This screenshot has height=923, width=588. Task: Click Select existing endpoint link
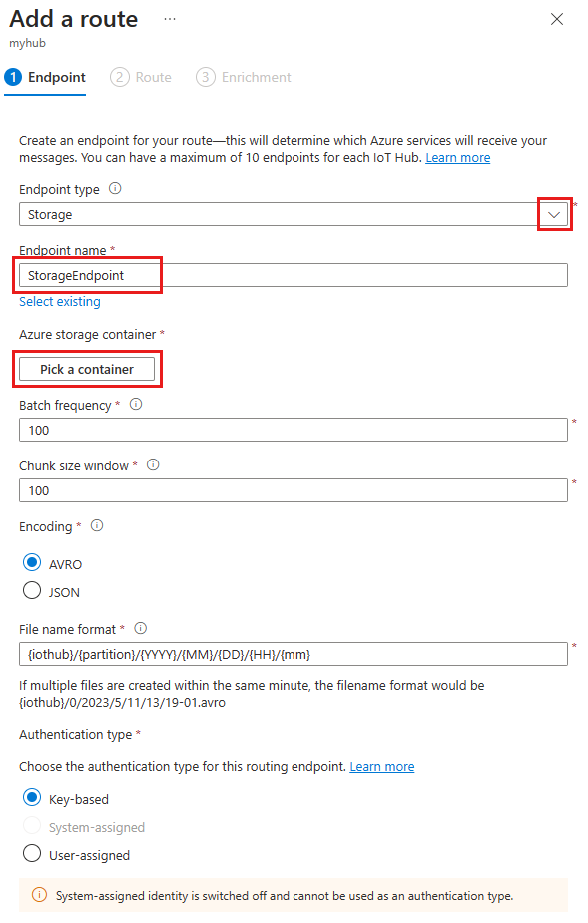[x=59, y=301]
